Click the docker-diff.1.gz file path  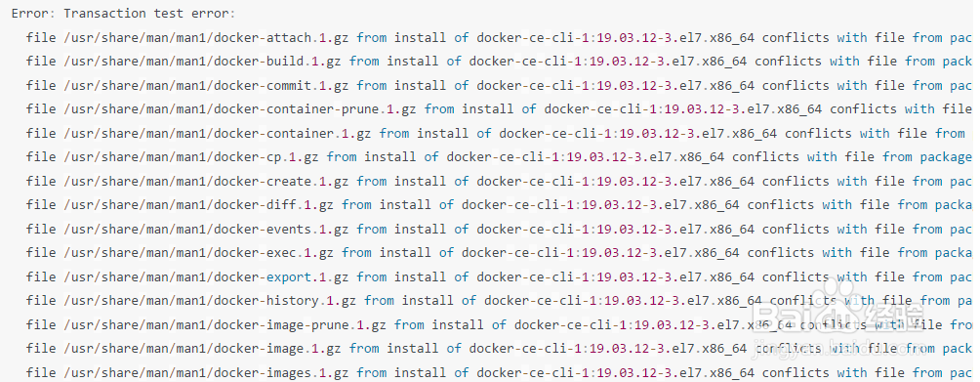[x=199, y=205]
